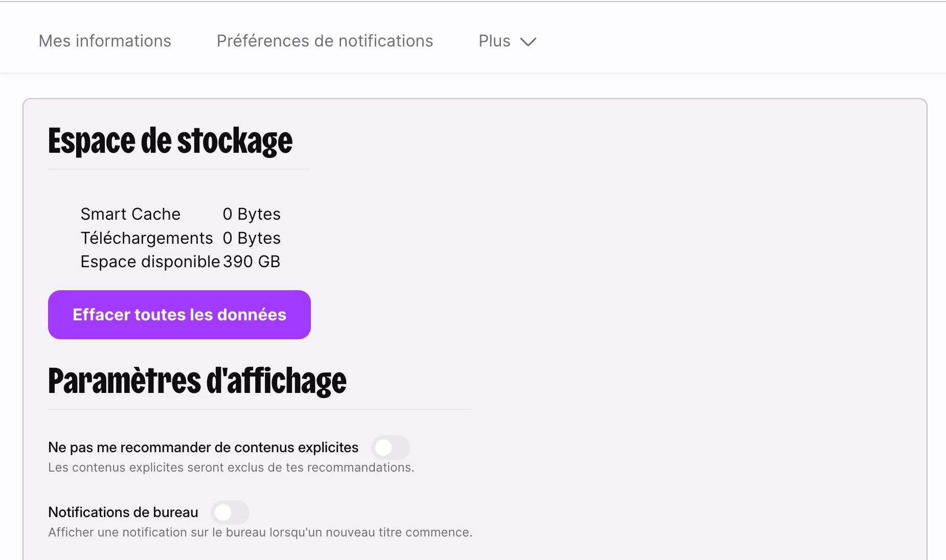Click the Notifications de bureau label text
The width and height of the screenshot is (946, 560).
tap(123, 512)
